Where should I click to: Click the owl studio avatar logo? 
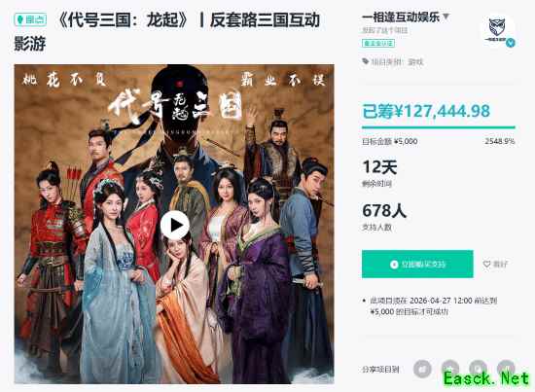(497, 31)
